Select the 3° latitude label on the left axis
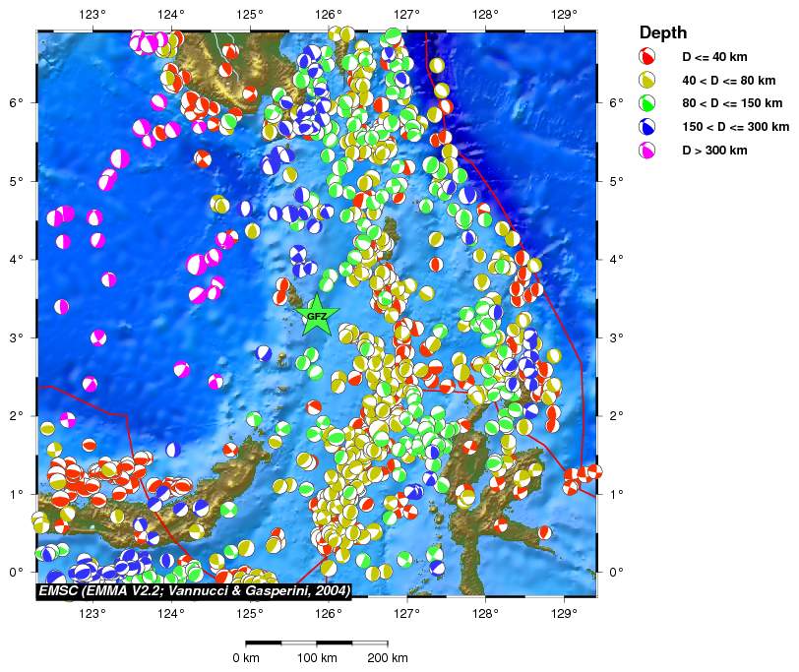 [17, 337]
